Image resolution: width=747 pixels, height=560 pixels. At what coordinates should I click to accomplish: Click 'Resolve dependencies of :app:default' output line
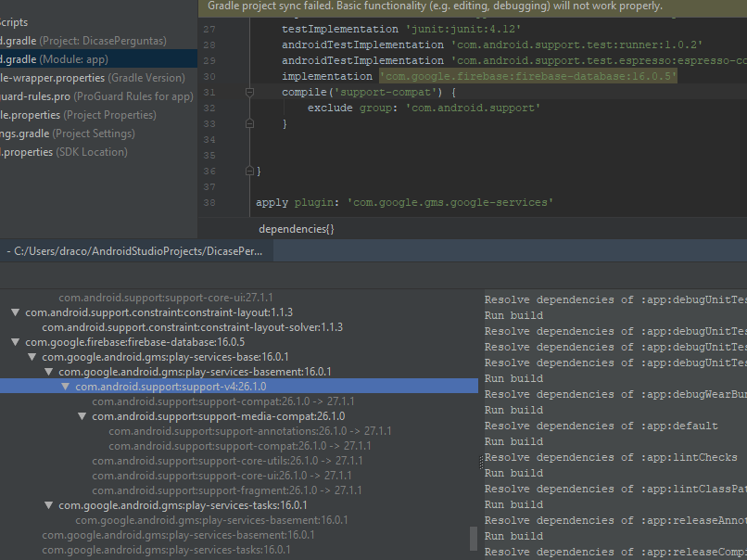coord(601,426)
